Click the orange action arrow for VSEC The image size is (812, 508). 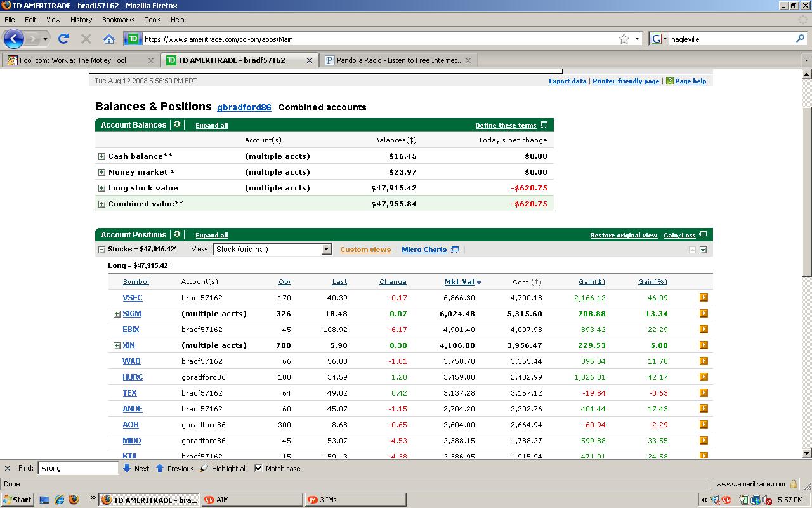click(x=704, y=297)
